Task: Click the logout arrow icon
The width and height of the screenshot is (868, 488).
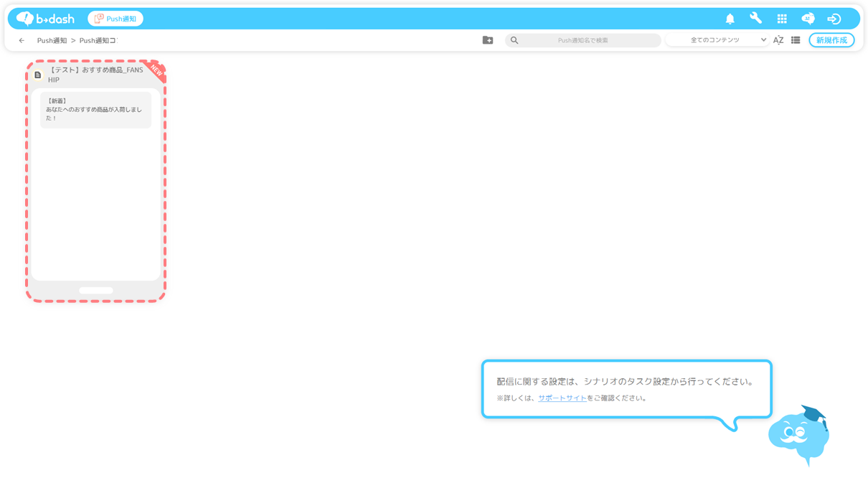Action: point(834,19)
